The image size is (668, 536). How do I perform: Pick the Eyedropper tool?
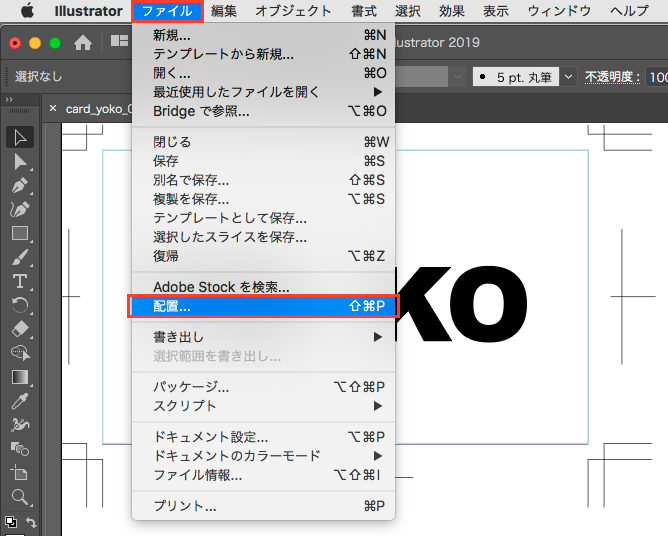[19, 401]
